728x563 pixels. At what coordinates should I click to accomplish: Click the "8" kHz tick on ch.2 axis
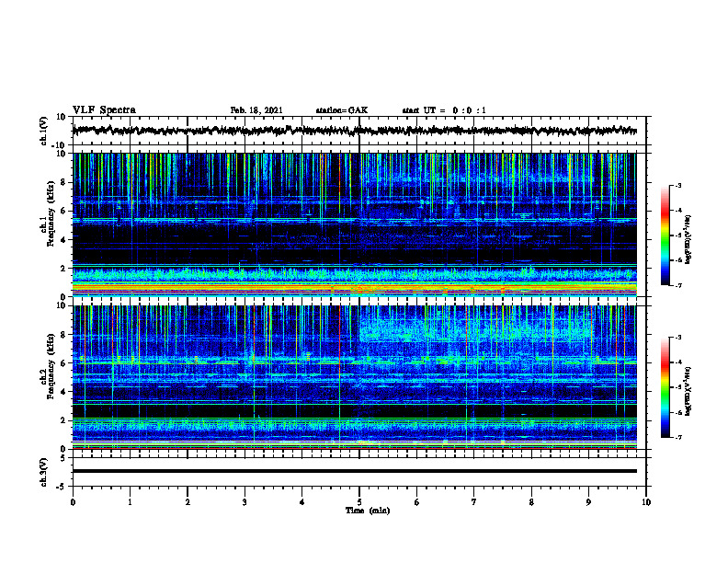point(64,335)
